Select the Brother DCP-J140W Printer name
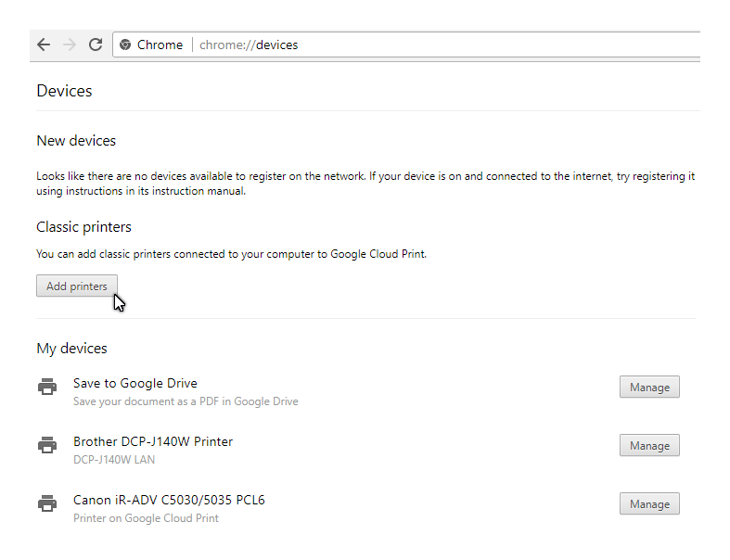 click(153, 441)
